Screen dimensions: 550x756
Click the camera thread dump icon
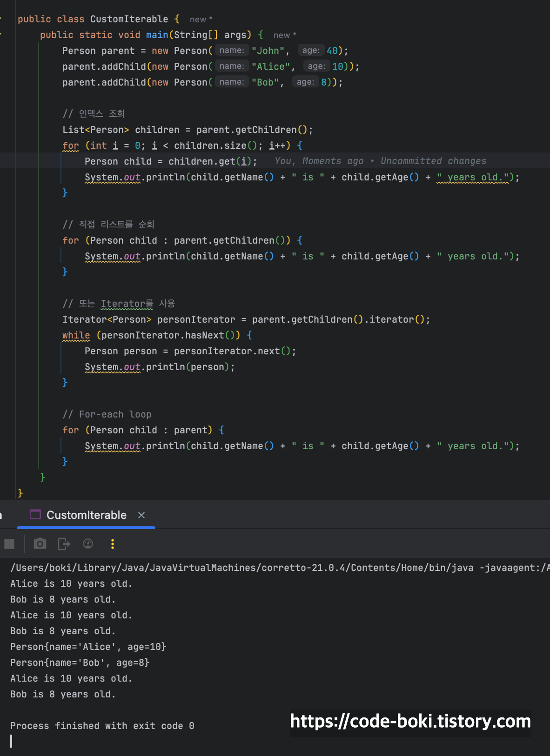click(x=40, y=544)
